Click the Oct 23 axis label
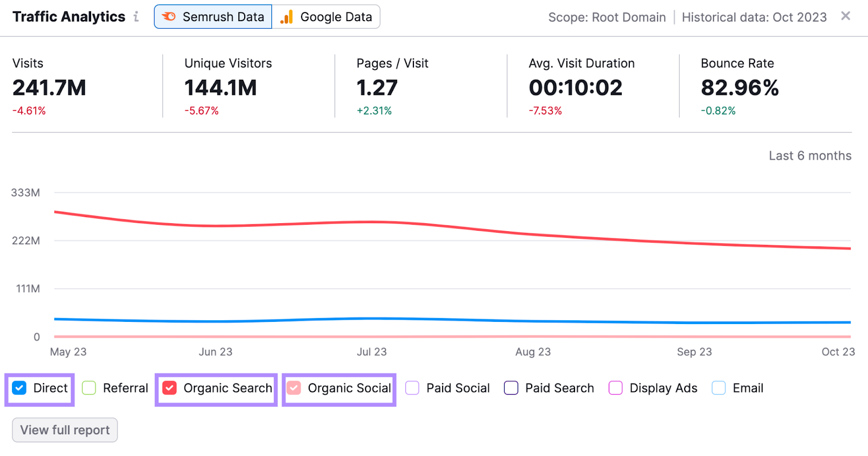 click(x=838, y=352)
